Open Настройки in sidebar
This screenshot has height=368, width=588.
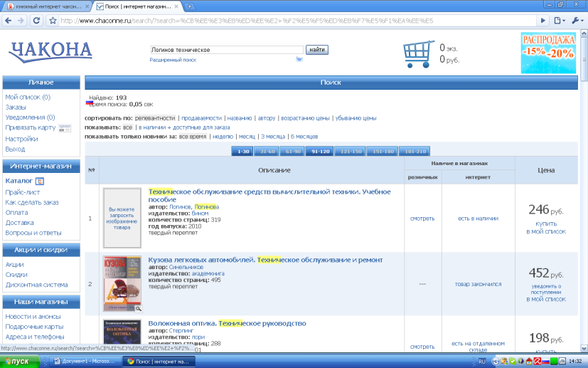[x=21, y=139]
